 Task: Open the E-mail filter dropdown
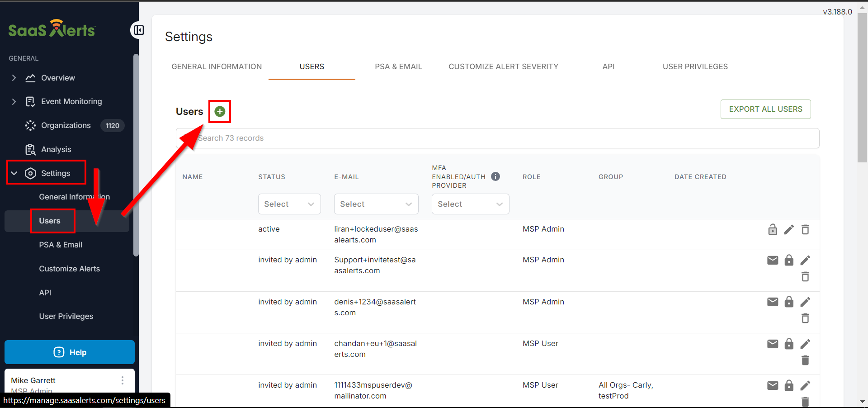[376, 204]
